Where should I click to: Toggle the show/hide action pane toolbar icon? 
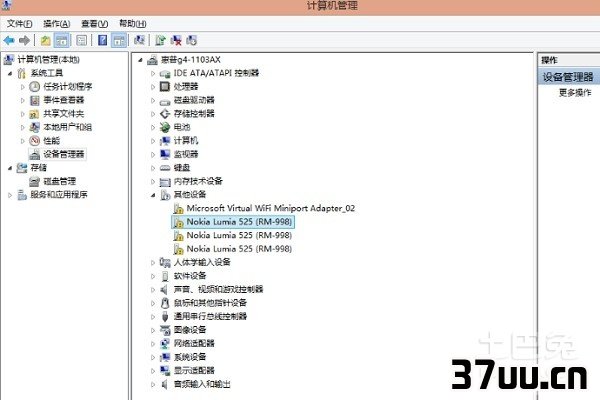(119, 40)
